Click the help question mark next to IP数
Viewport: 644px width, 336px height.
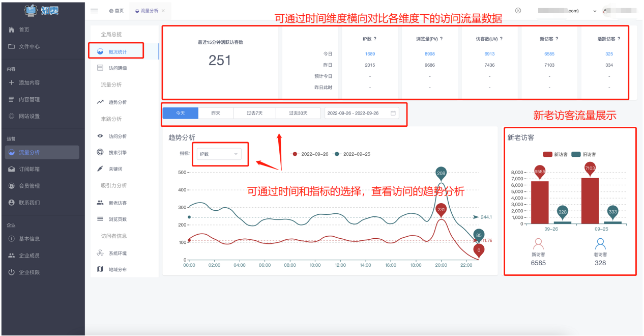(x=375, y=39)
